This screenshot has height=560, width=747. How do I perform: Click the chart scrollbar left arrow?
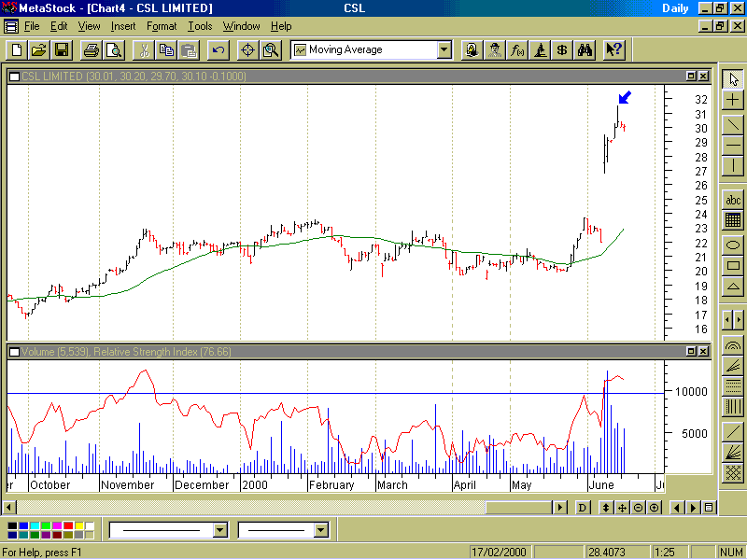[9, 508]
